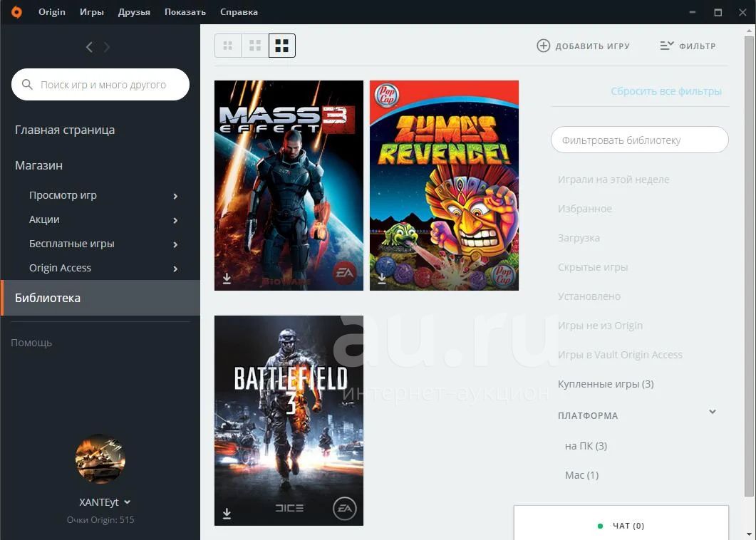This screenshot has width=756, height=540.
Task: Open the Магазин section
Action: click(38, 165)
